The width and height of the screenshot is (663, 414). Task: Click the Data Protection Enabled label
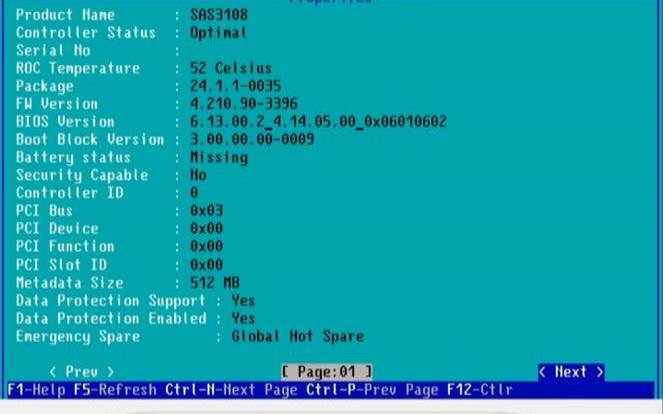click(111, 318)
